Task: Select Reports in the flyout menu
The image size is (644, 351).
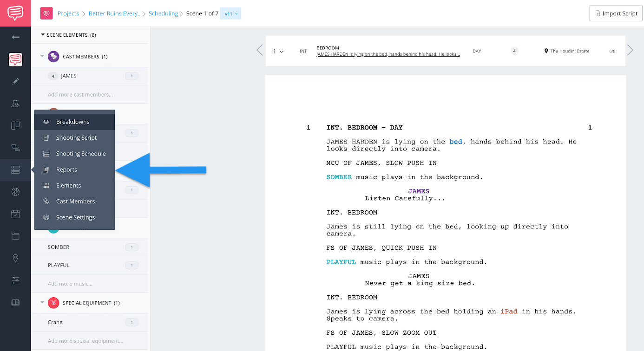Action: [74, 169]
